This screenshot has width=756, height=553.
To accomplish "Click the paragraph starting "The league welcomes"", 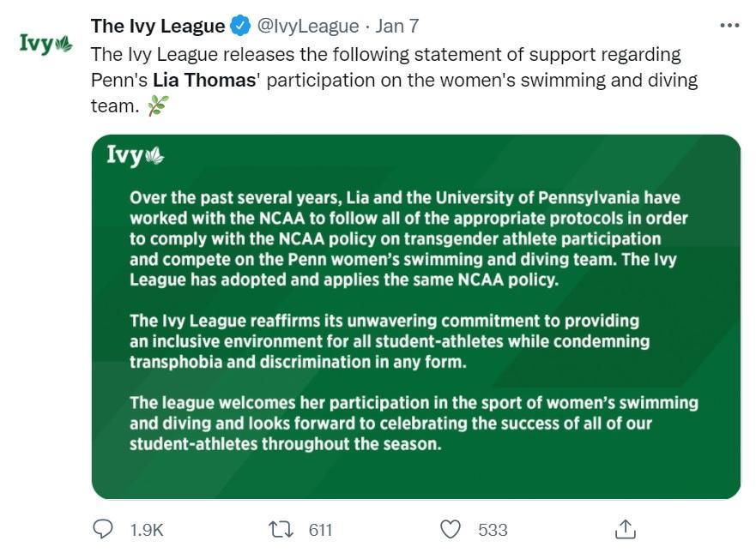I will pyautogui.click(x=413, y=424).
